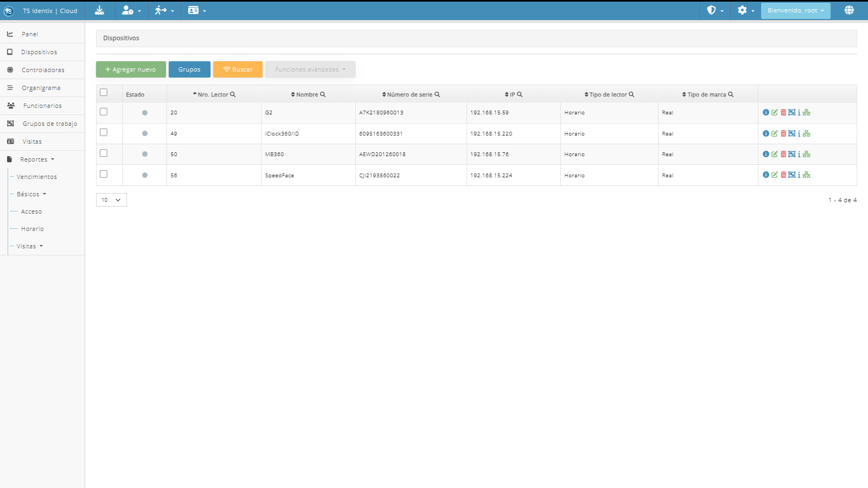Collapse the Reportes section
Screen dimensions: 868x488
(x=37, y=159)
